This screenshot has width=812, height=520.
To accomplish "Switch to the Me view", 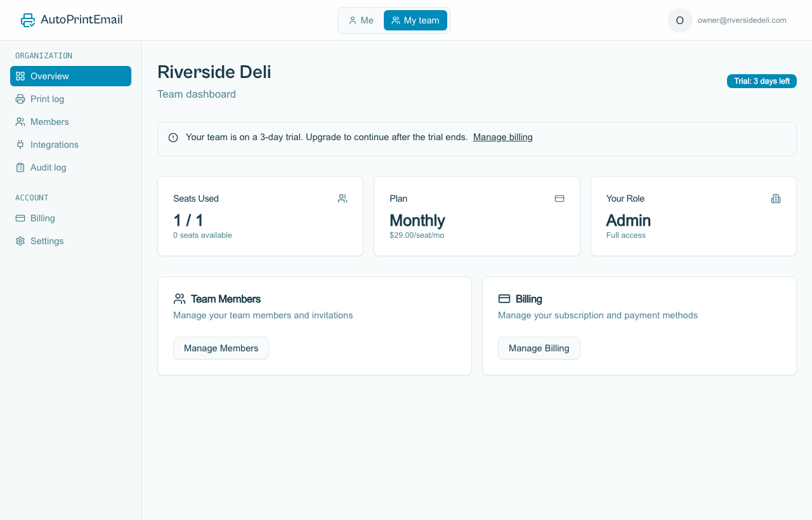I will [361, 20].
